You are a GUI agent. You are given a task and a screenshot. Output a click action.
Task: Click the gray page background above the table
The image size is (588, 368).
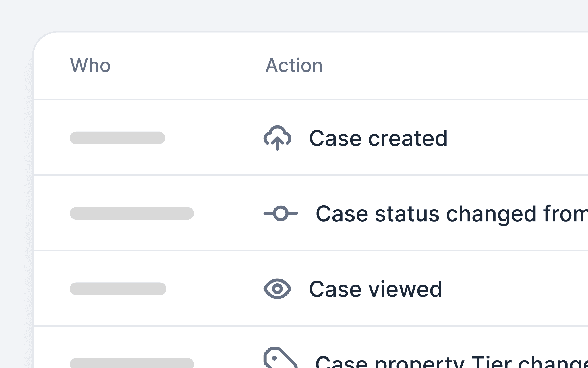pos(294,14)
